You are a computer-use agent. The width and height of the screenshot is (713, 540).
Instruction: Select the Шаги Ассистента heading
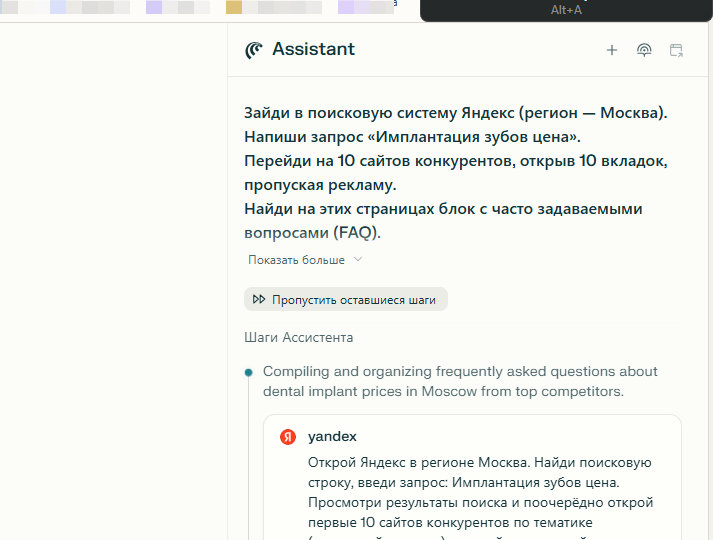click(x=298, y=337)
